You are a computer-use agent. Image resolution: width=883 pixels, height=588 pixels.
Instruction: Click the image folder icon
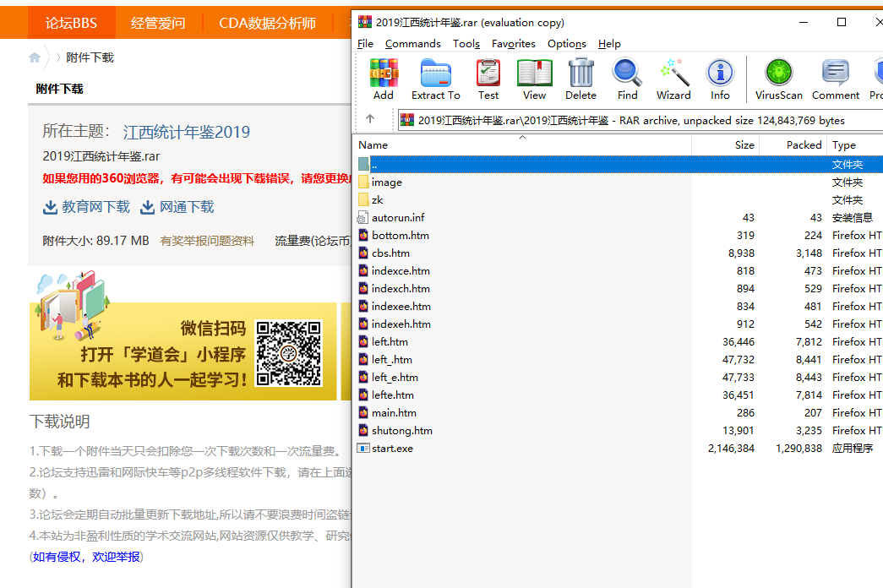pyautogui.click(x=364, y=182)
